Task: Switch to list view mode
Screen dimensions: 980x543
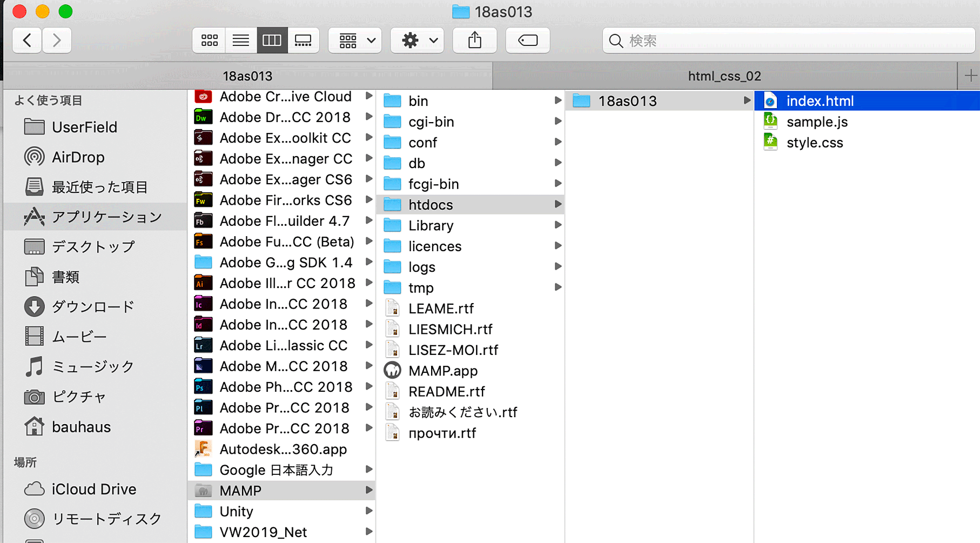Action: [240, 41]
